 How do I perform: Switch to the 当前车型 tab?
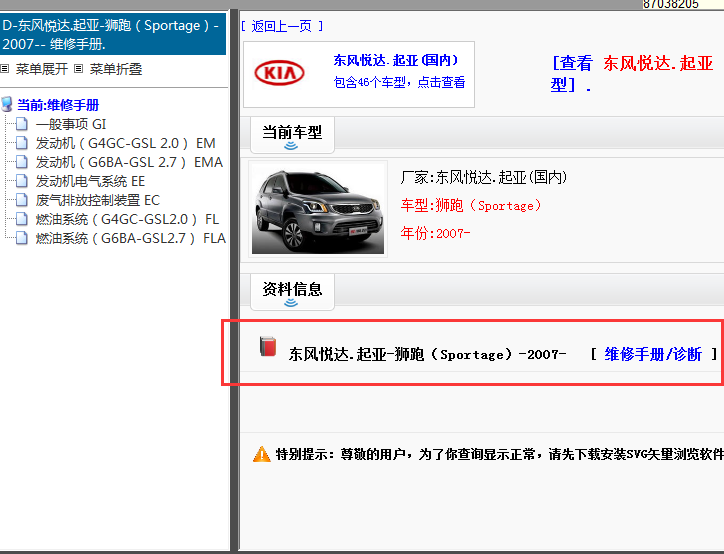coord(292,135)
